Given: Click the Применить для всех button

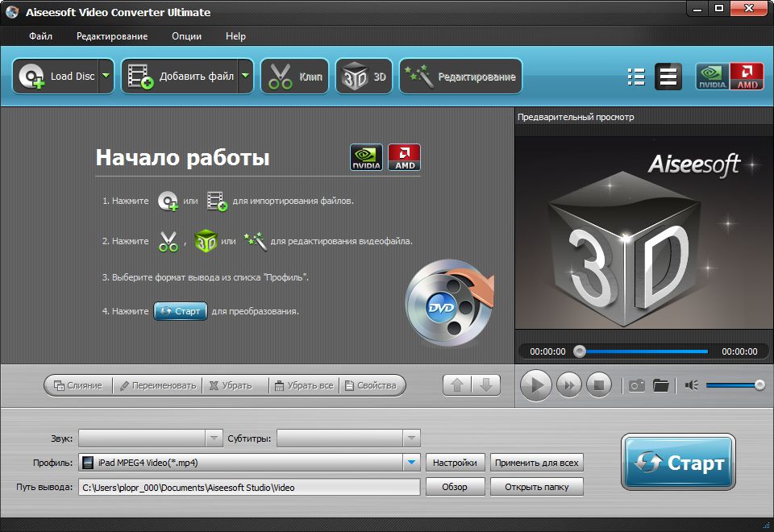Looking at the screenshot, I should 537,463.
